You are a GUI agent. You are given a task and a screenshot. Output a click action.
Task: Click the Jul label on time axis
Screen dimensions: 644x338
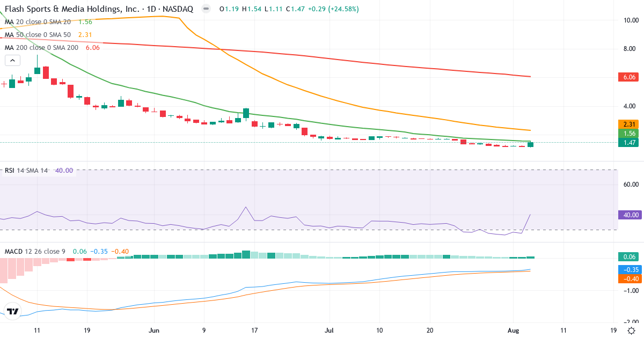pyautogui.click(x=329, y=330)
